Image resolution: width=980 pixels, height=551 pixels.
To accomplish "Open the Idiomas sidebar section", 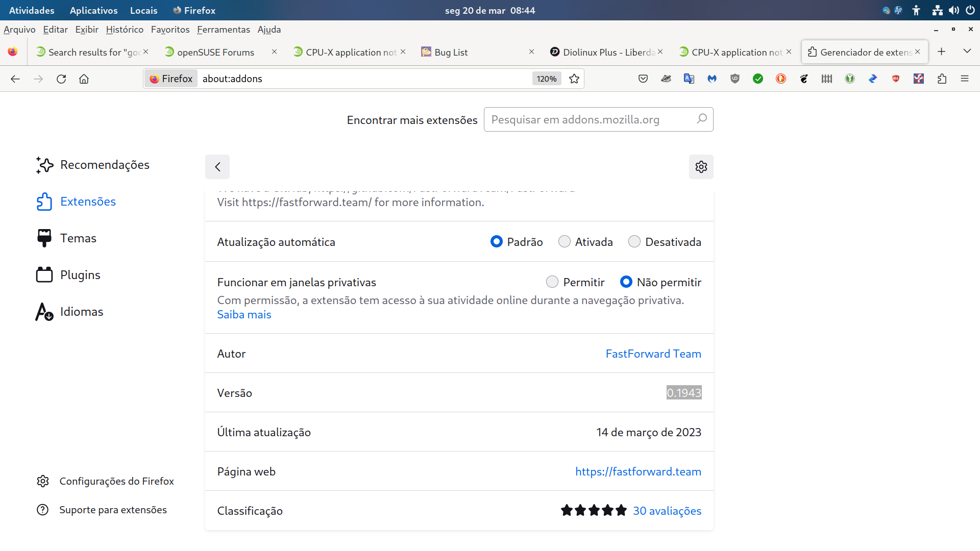I will point(82,311).
